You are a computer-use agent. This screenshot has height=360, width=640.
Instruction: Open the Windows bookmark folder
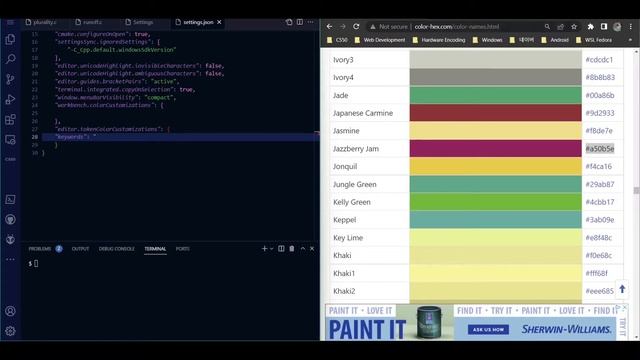[487, 40]
